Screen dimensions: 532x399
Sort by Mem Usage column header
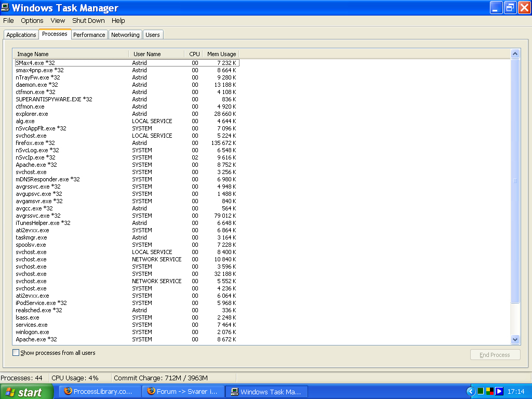click(221, 54)
